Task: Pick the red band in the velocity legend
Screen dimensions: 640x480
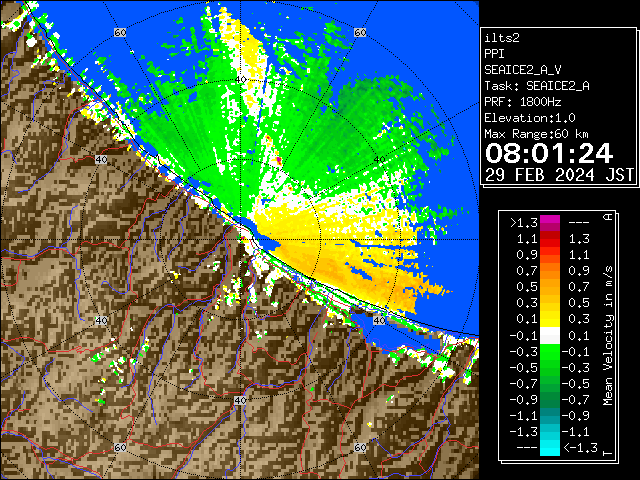Action: pos(550,240)
